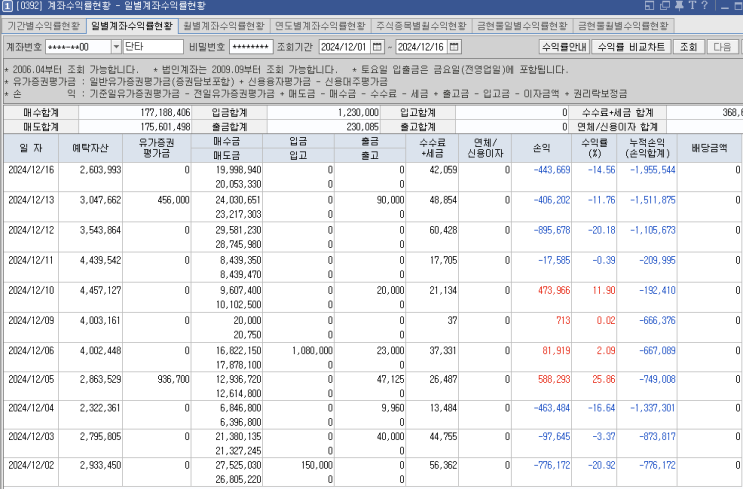Click the overlapping windows icon in title bar
This screenshot has width=743, height=489.
[x=665, y=5]
